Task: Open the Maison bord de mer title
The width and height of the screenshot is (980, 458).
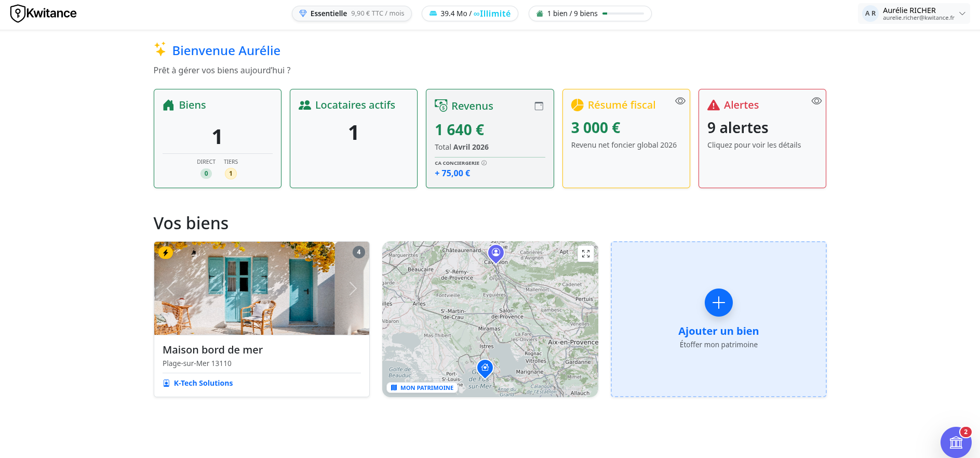Action: (x=213, y=350)
